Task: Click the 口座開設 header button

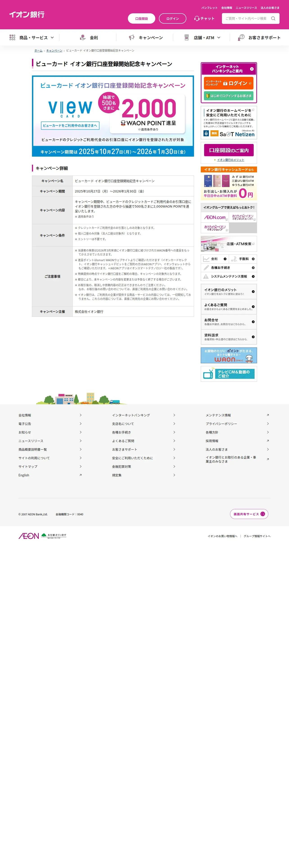Action: pos(142,18)
